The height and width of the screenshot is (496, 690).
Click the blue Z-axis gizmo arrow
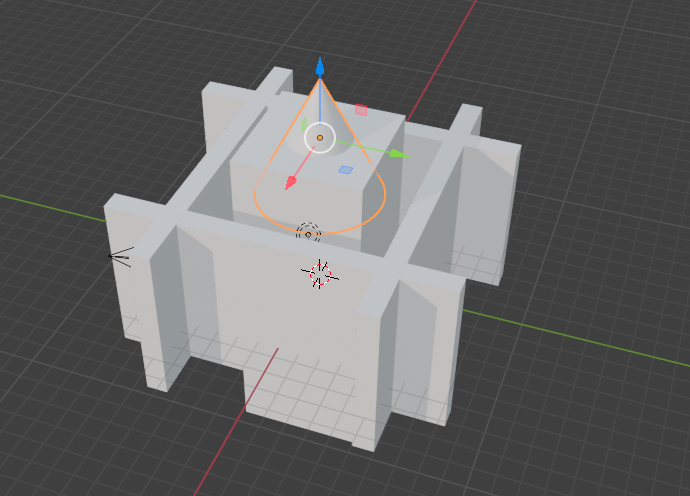320,68
